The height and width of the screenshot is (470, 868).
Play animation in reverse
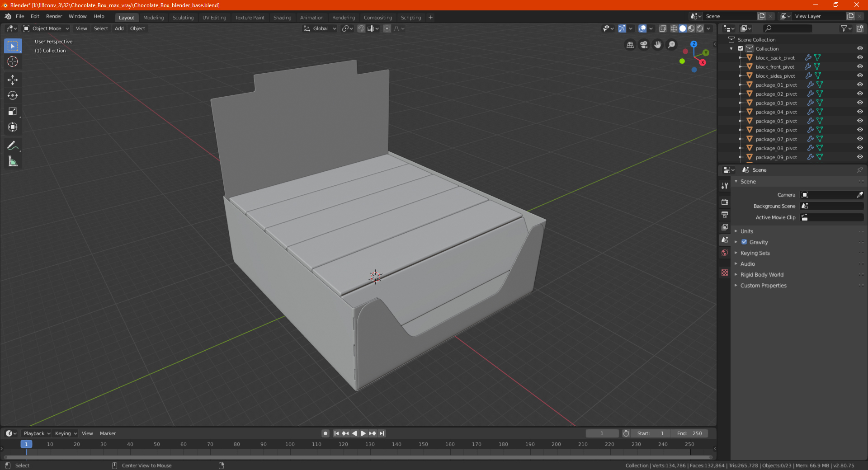(x=354, y=433)
